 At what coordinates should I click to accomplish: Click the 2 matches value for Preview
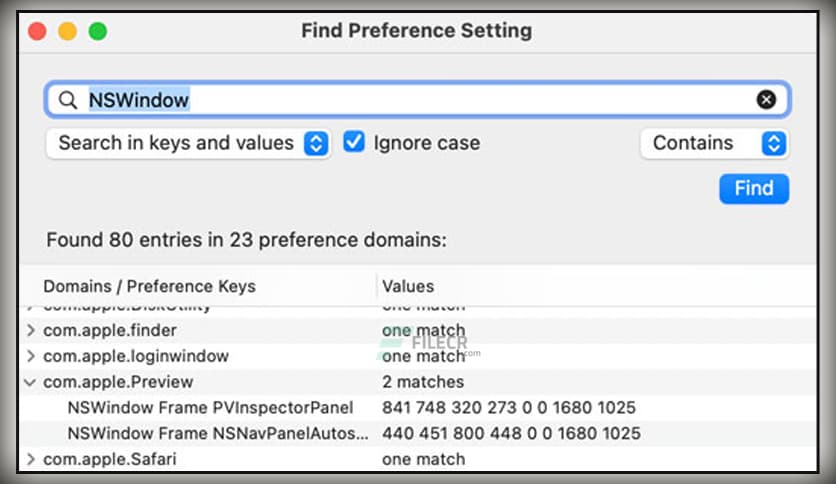tap(423, 382)
